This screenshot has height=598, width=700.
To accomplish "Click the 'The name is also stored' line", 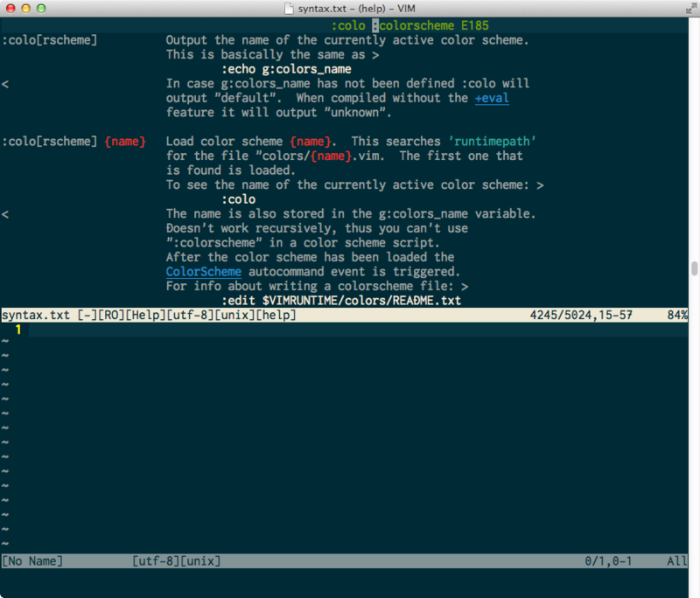I will pos(351,213).
